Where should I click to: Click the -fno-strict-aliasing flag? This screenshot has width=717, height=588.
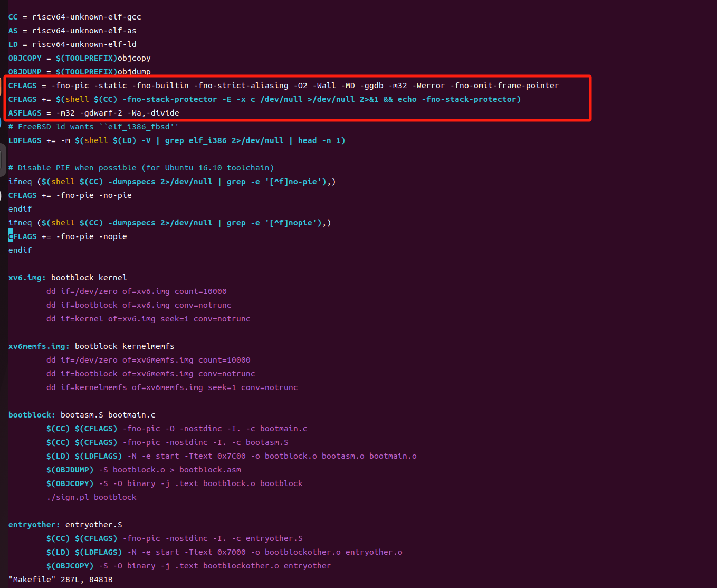241,86
